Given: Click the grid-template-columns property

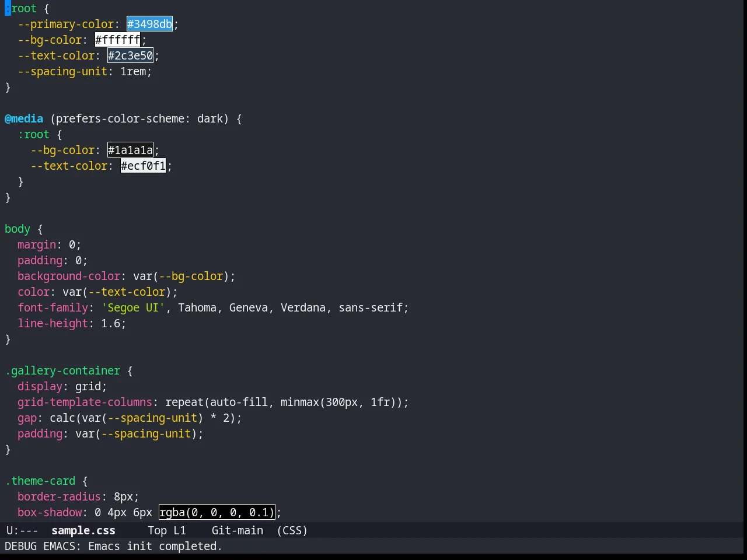Looking at the screenshot, I should [x=85, y=402].
